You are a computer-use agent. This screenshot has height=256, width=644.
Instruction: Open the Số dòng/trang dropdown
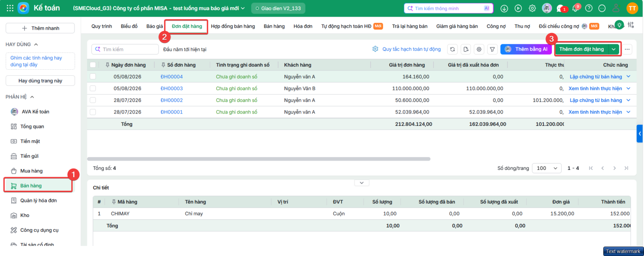coord(547,168)
